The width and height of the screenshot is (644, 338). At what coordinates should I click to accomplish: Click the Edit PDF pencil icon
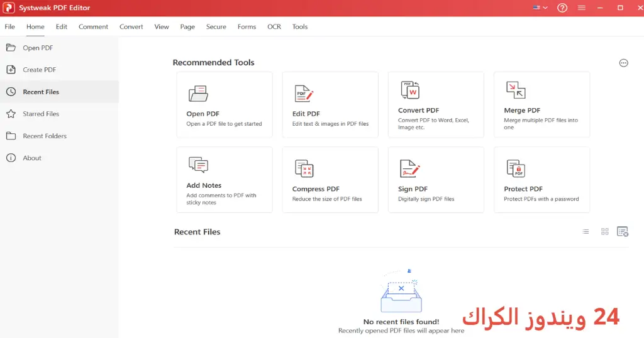coord(304,94)
